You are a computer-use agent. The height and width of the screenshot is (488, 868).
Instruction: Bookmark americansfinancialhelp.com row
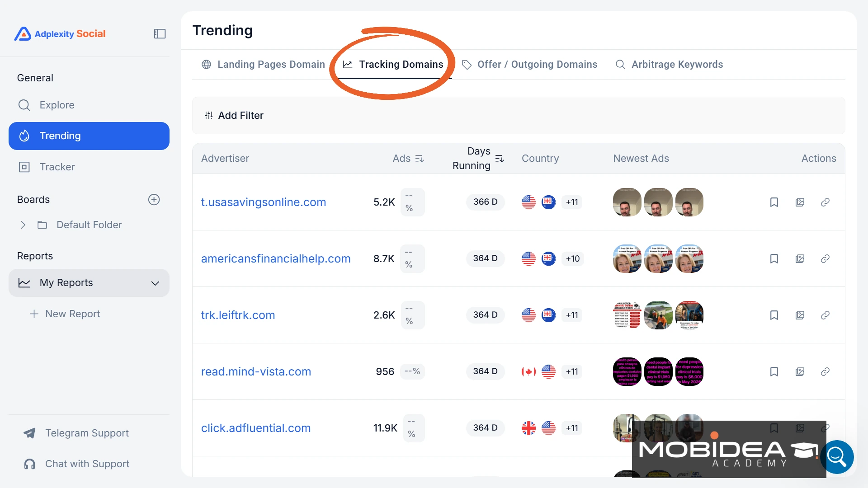774,258
